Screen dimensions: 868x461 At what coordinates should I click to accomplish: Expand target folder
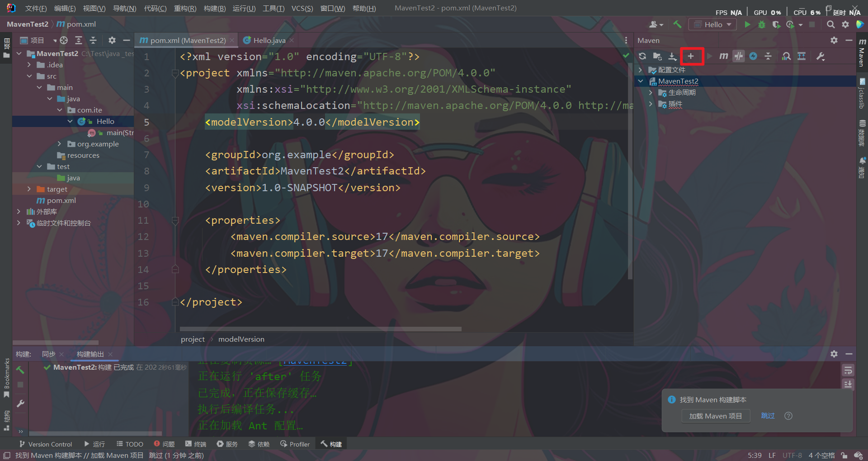pos(29,189)
